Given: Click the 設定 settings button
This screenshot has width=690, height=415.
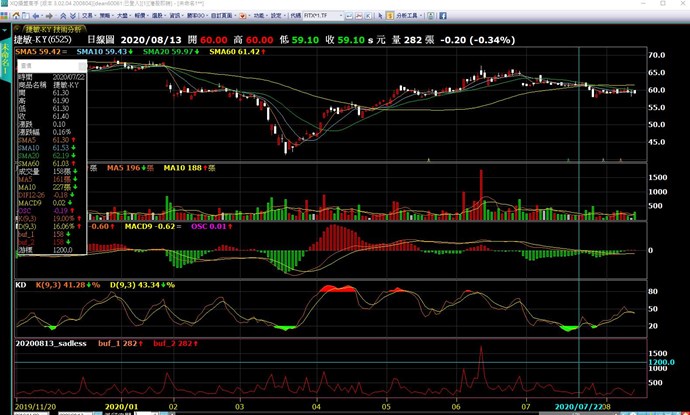Looking at the screenshot, I should tap(274, 16).
